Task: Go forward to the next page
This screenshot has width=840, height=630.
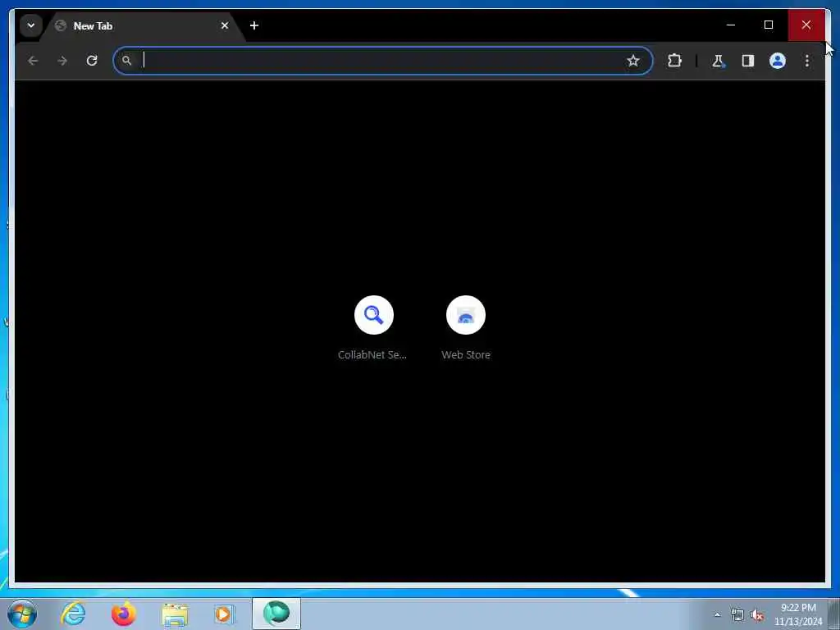Action: 62,61
